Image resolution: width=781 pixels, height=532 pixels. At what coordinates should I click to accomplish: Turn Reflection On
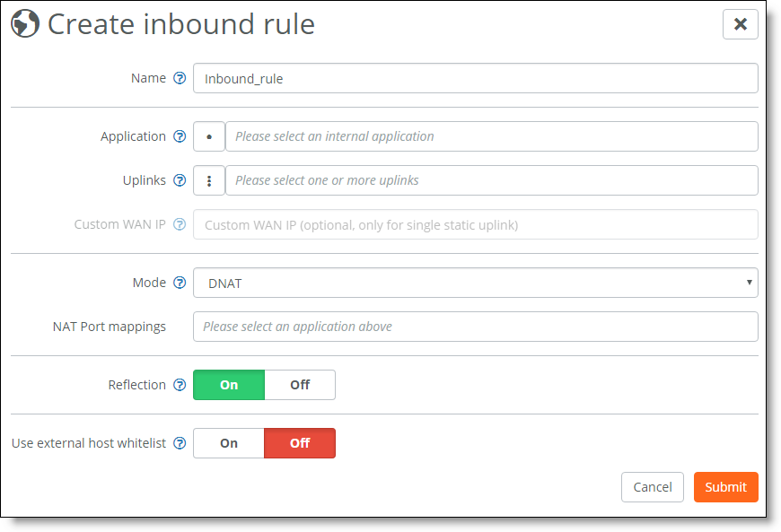(x=229, y=385)
